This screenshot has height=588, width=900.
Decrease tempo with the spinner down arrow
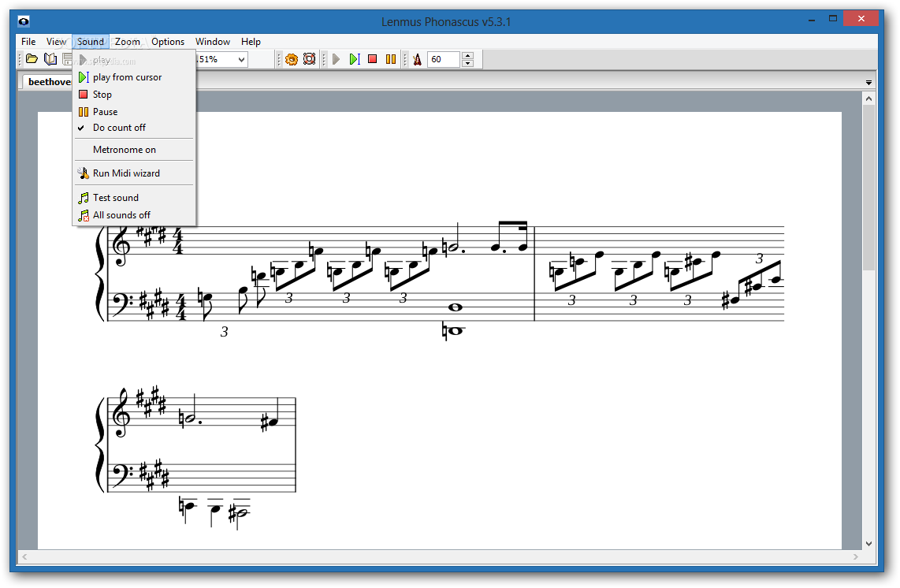pos(468,63)
